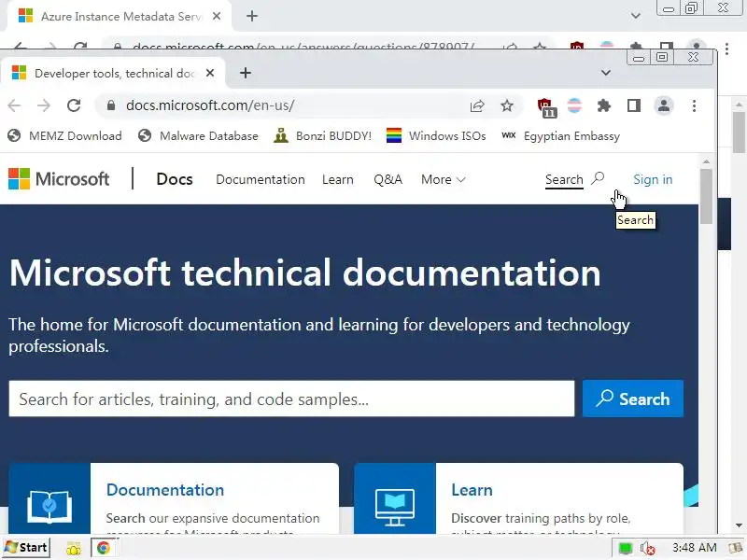
Task: Open the Bonzi BUDDY! bookmark
Action: click(x=322, y=135)
